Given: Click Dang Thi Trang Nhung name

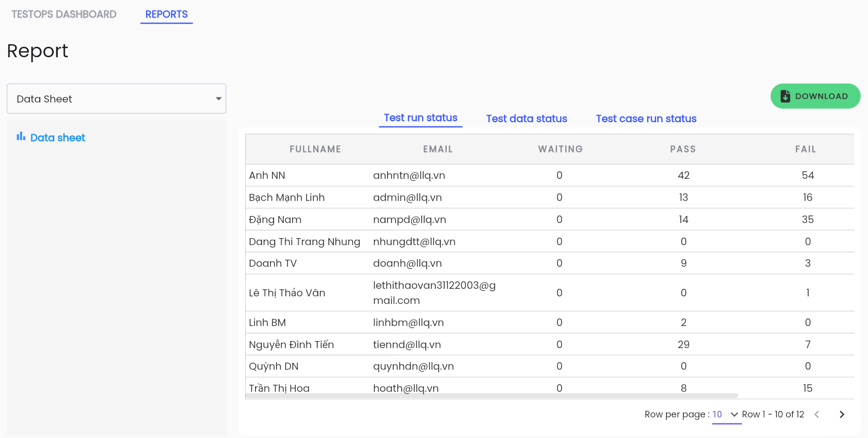Looking at the screenshot, I should pos(305,242).
